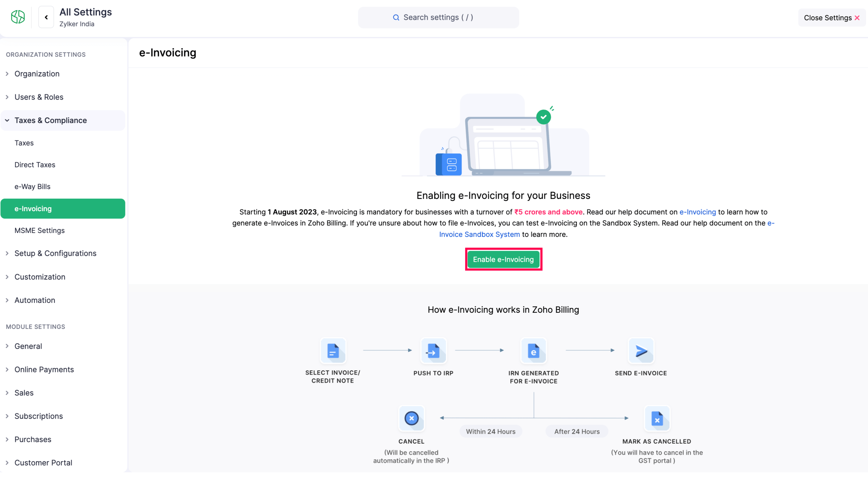Expand the Purchases module settings
Viewport: 868px width, 481px height.
(x=63, y=439)
